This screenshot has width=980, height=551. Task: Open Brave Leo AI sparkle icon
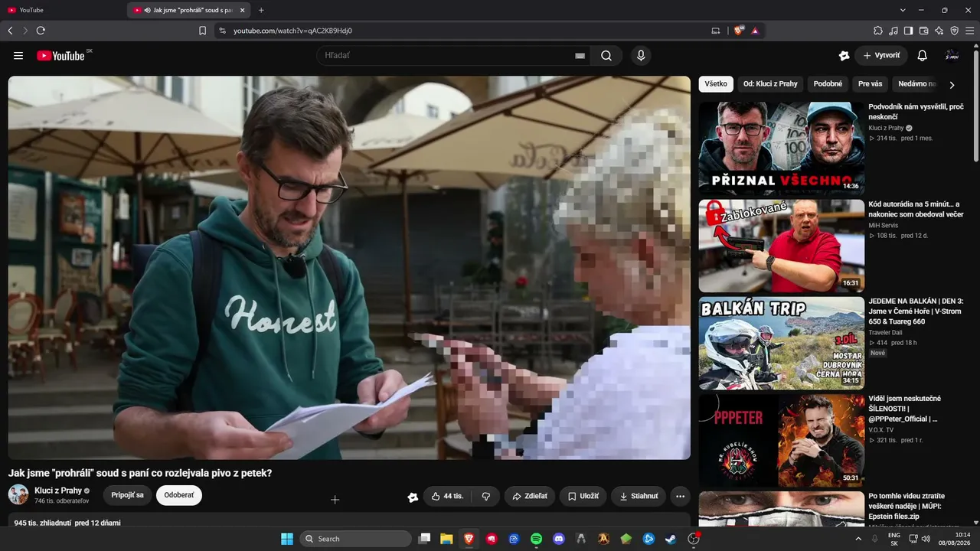[939, 31]
